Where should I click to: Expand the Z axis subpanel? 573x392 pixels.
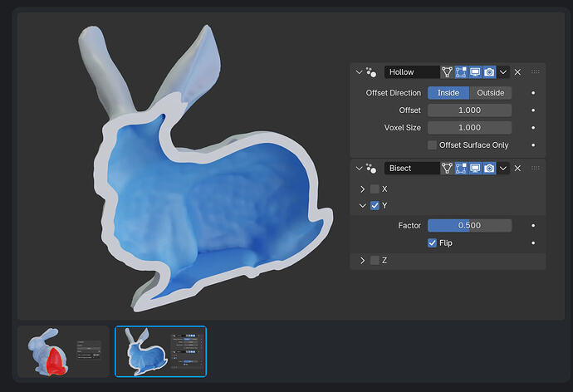tap(362, 260)
